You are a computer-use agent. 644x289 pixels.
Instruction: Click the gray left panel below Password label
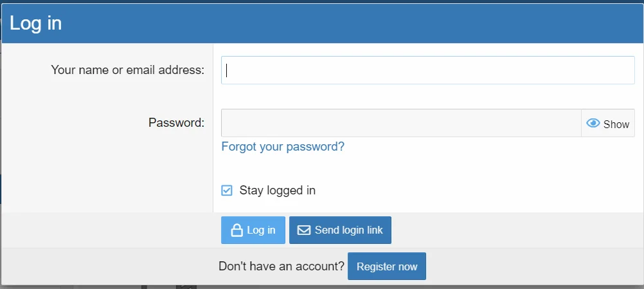click(x=107, y=174)
